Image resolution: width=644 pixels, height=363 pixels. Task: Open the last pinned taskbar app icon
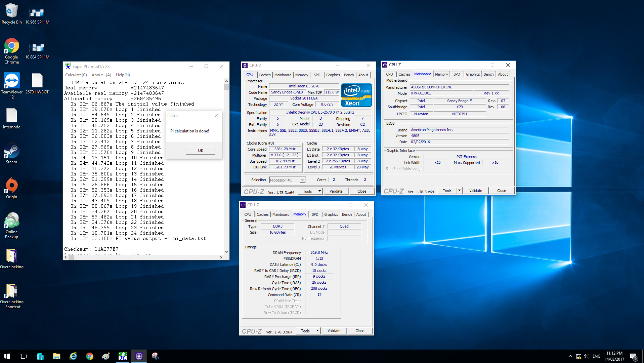(x=155, y=356)
